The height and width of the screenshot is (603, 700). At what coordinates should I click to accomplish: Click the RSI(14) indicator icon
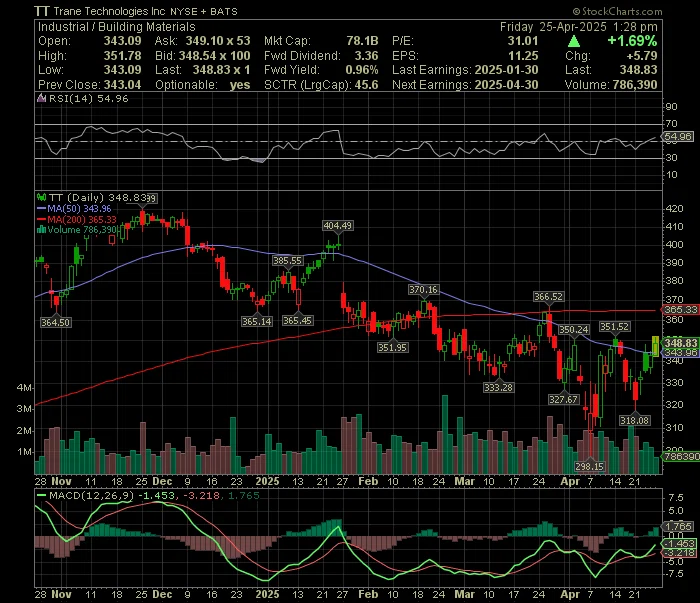pos(42,98)
